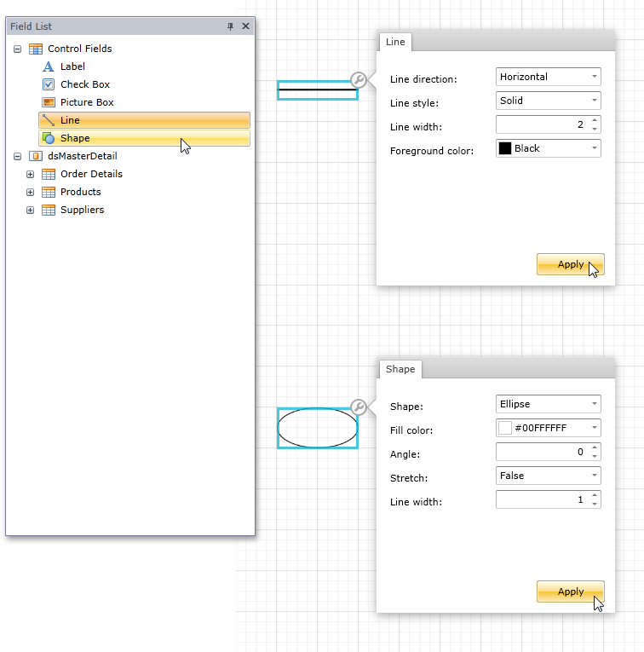This screenshot has width=644, height=652.
Task: Pin the Field List panel
Action: 230,26
